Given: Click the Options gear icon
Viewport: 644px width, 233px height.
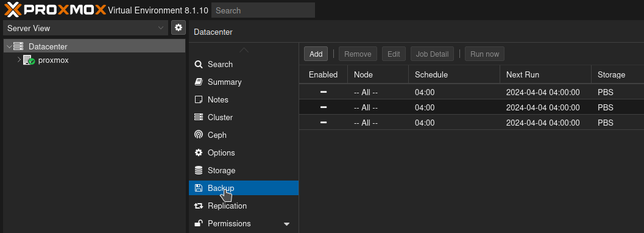Looking at the screenshot, I should (x=199, y=152).
